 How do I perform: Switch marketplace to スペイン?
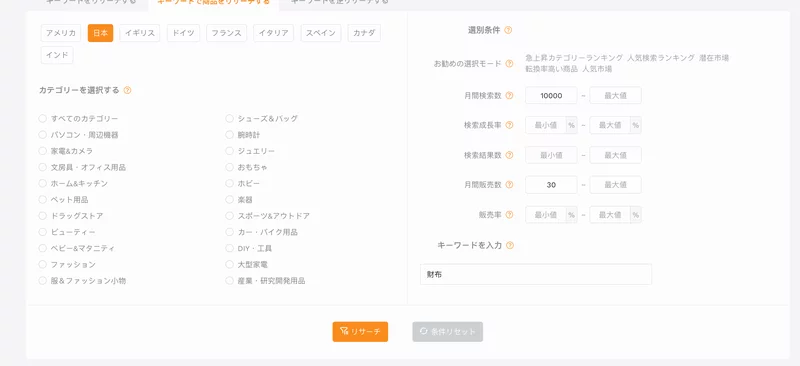[x=321, y=33]
